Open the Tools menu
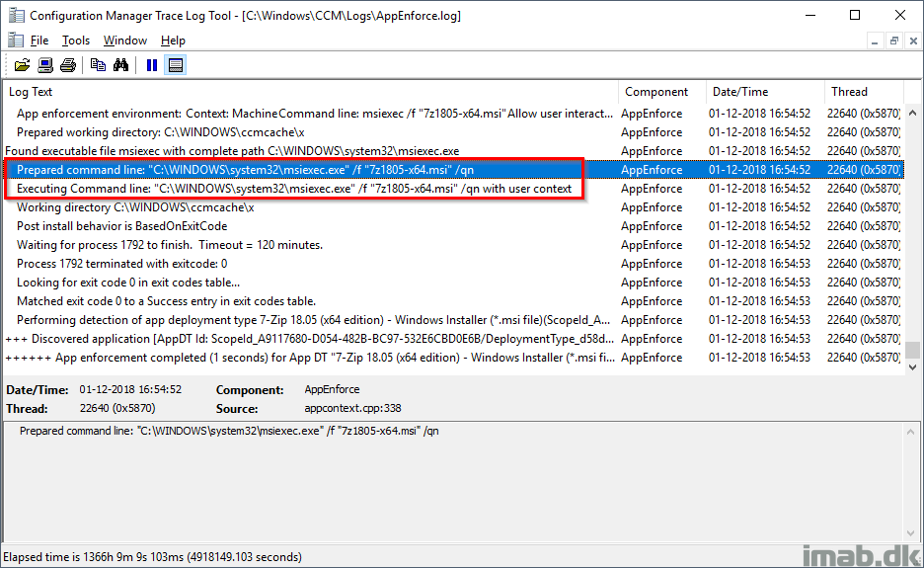The image size is (924, 568). coord(76,41)
